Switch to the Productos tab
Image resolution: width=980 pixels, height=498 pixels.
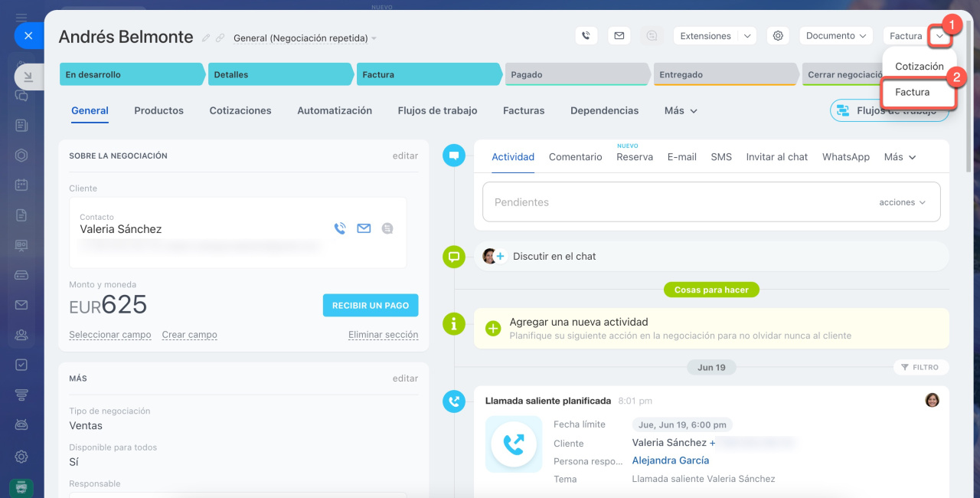click(x=159, y=111)
